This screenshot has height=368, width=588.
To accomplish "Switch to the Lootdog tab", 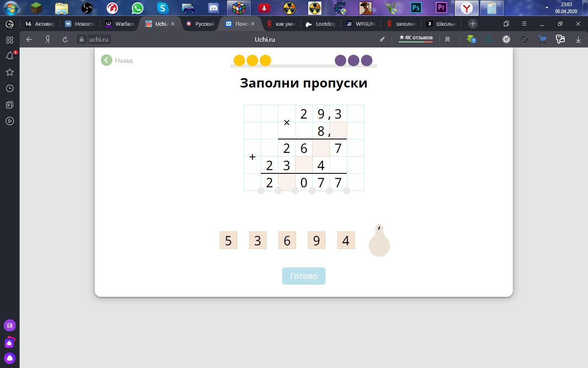I will [321, 24].
